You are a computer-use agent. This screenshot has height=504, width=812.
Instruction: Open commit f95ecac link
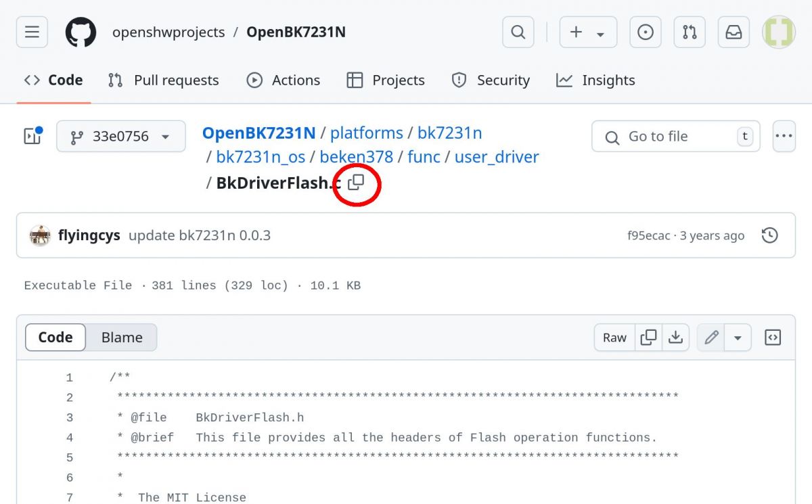[x=648, y=235]
